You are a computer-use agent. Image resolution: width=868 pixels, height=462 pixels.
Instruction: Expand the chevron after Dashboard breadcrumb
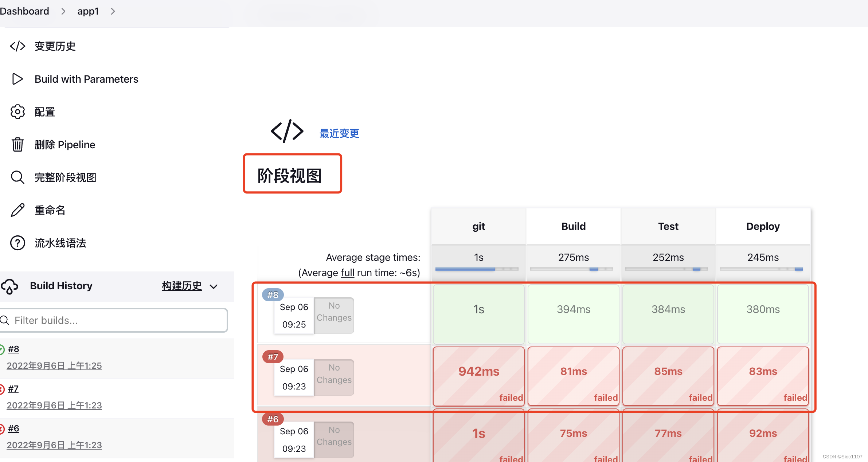63,11
